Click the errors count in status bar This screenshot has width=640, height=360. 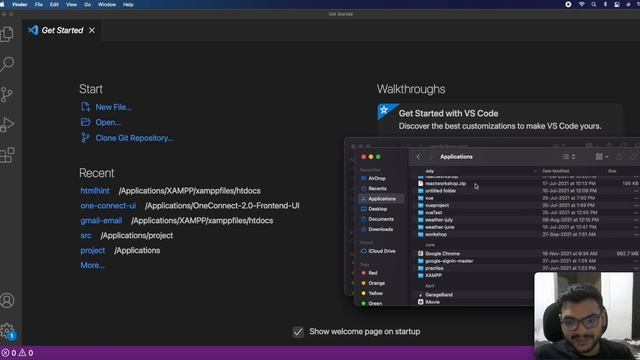[9, 353]
